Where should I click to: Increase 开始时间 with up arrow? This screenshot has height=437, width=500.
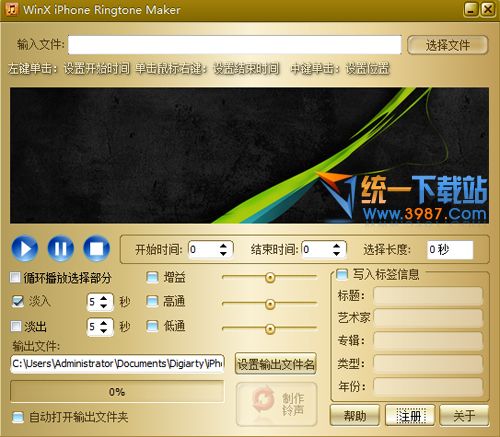(223, 246)
